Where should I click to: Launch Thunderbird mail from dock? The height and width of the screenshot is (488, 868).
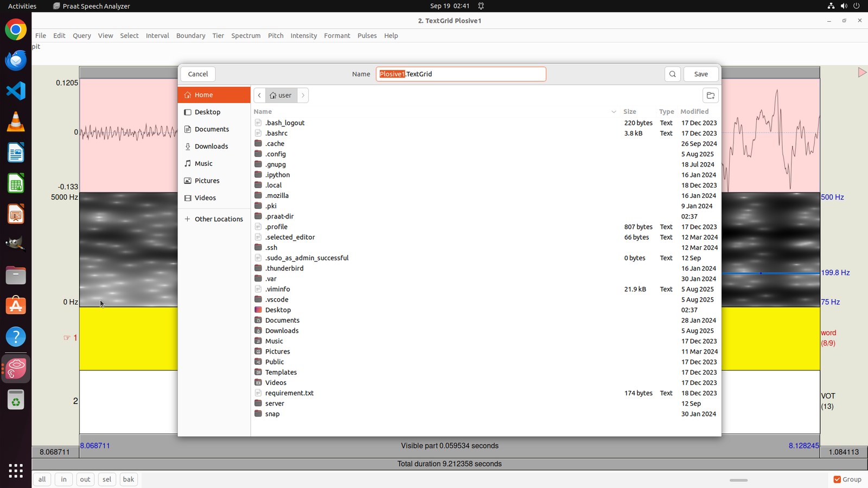[x=16, y=60]
